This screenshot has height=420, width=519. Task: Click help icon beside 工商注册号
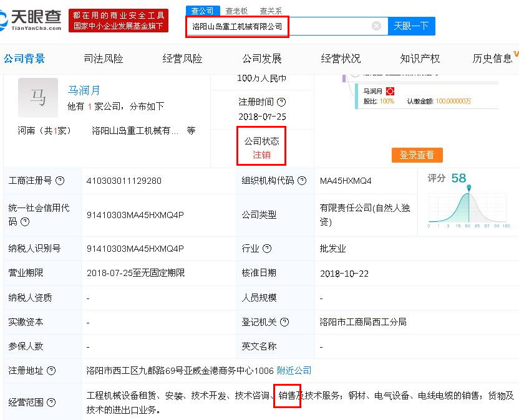[x=60, y=181]
